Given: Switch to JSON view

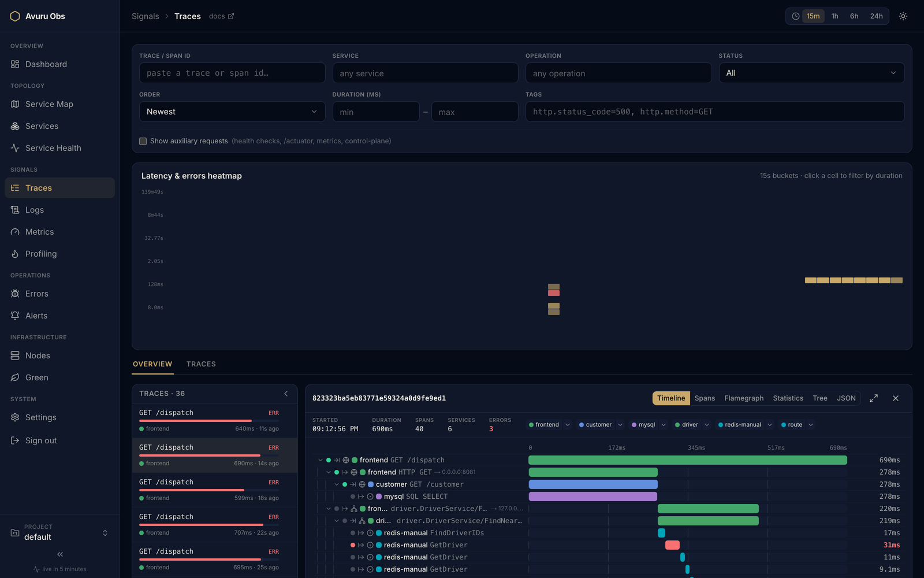Looking at the screenshot, I should point(846,398).
